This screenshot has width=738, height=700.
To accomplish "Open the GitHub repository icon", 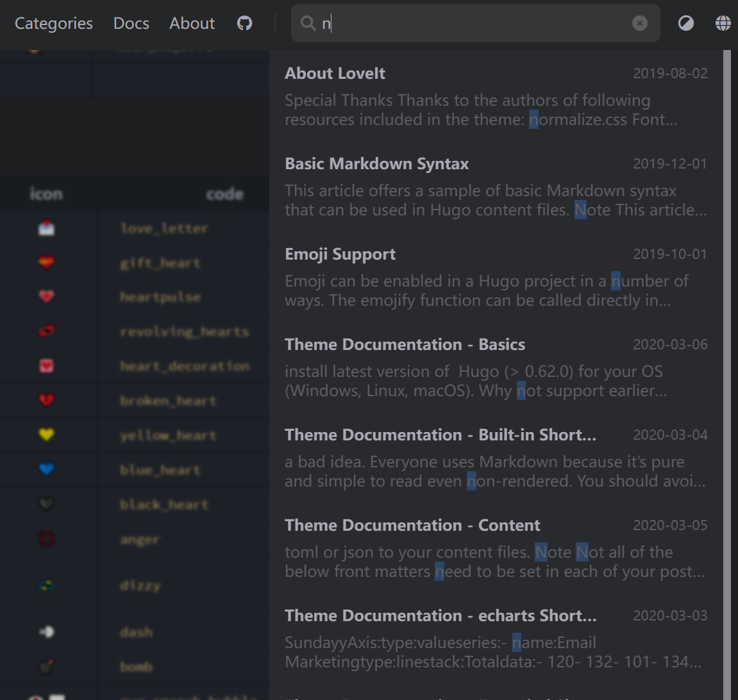I will click(x=244, y=23).
